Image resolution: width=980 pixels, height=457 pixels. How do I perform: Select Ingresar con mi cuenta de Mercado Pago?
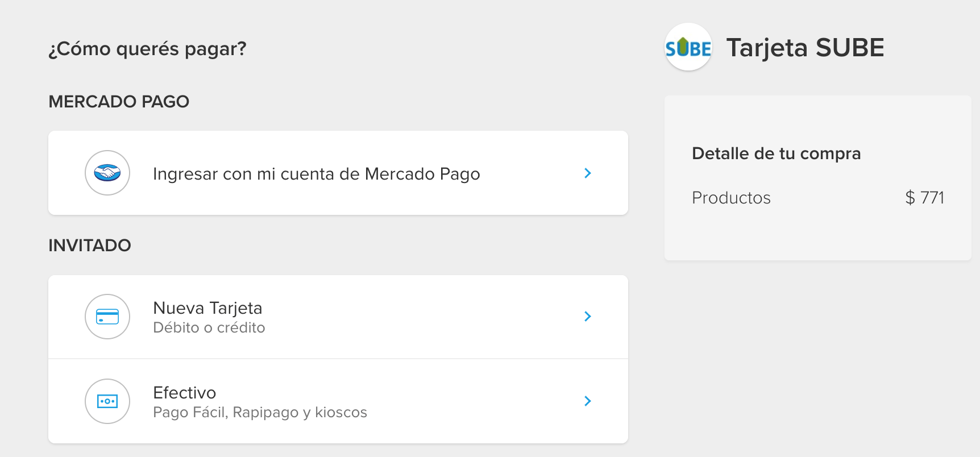coord(338,173)
